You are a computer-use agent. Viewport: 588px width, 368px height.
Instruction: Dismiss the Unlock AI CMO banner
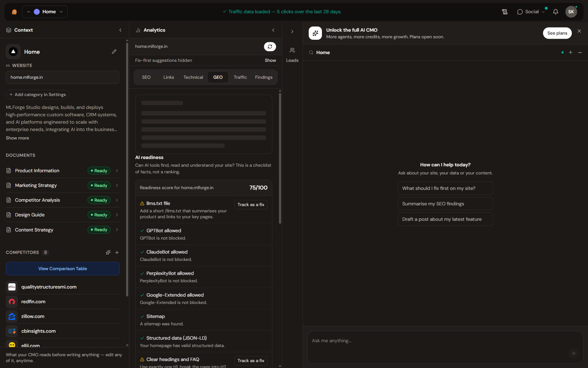[x=579, y=31]
